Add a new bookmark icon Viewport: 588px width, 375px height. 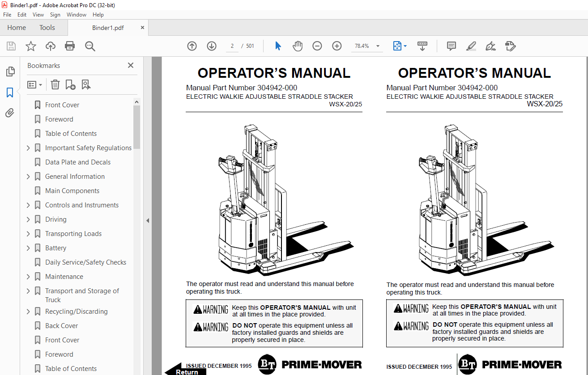tap(70, 84)
